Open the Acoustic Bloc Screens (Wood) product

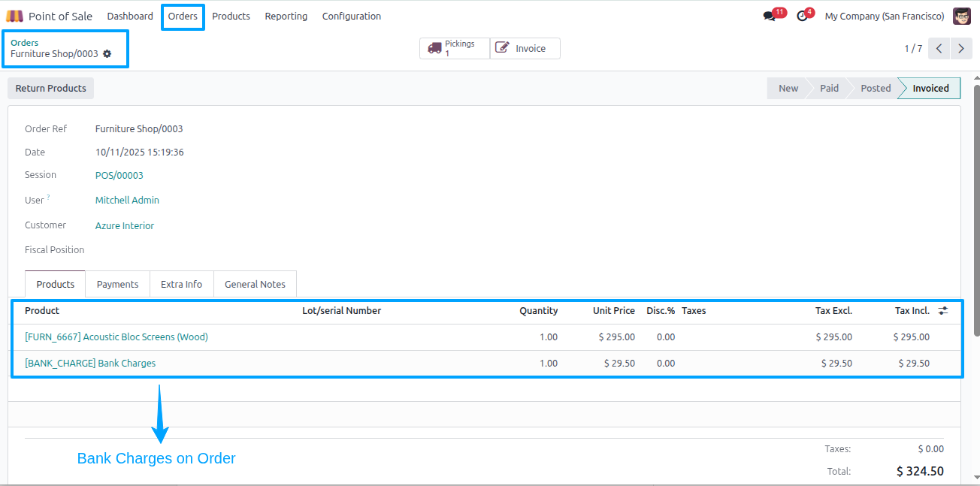coord(116,337)
